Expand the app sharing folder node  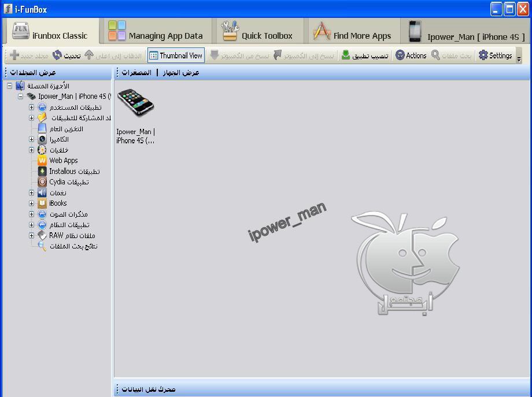31,118
